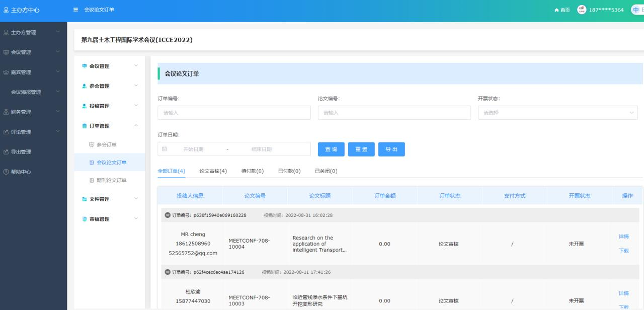
Task: Switch to the 待付款(0) tab
Action: pyautogui.click(x=253, y=171)
